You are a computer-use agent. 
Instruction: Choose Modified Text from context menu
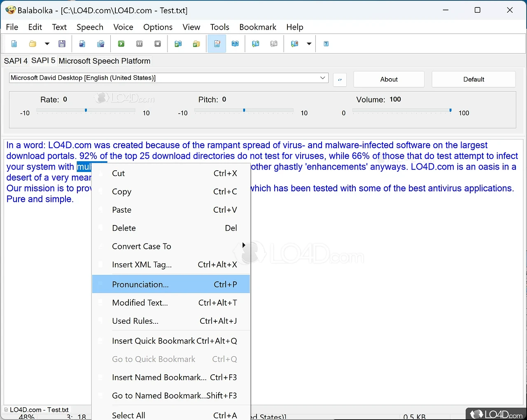pyautogui.click(x=171, y=303)
